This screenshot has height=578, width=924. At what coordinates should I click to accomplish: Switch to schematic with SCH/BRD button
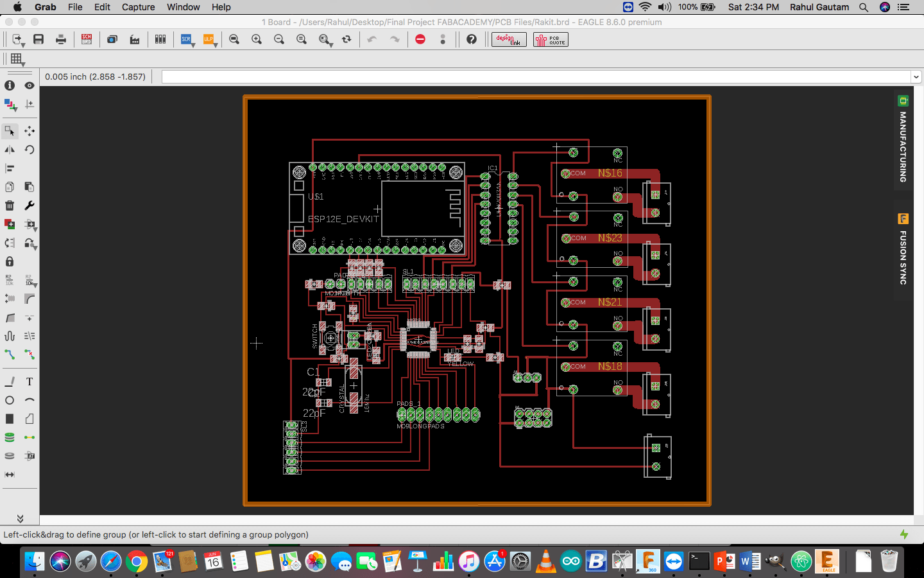pos(87,39)
